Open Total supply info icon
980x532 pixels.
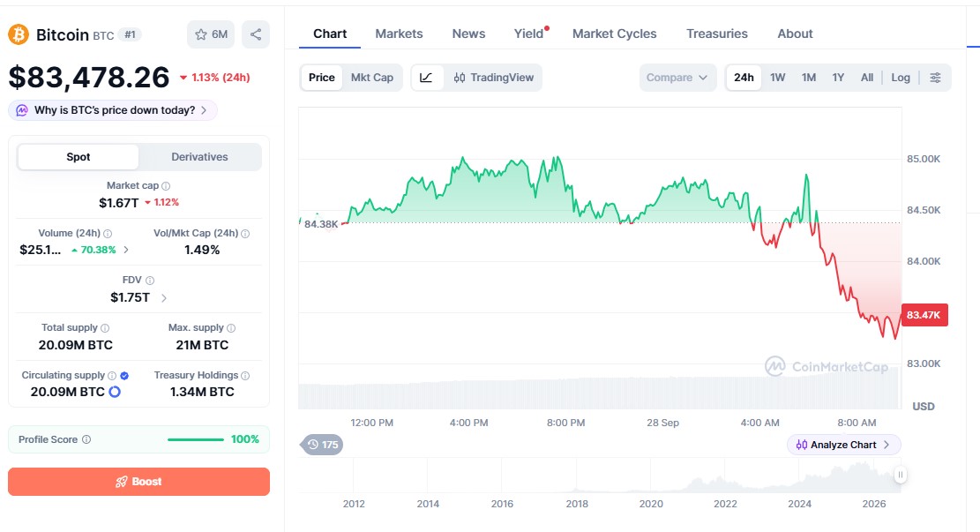click(105, 327)
